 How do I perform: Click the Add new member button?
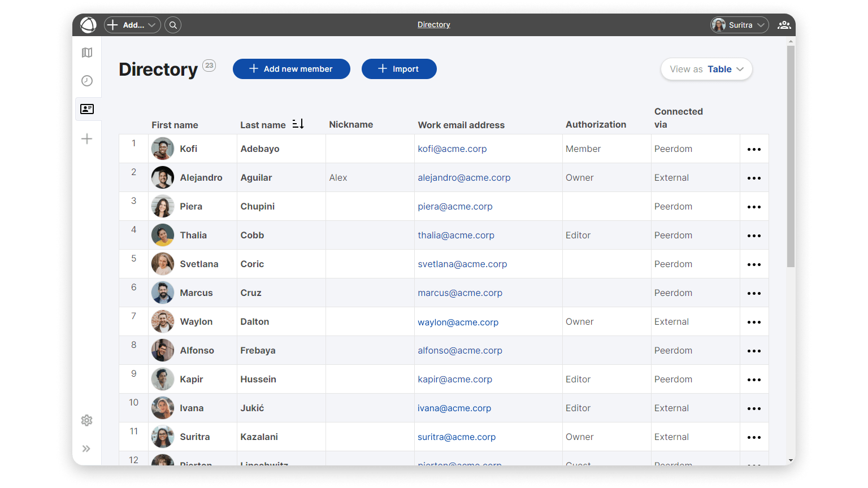(x=291, y=69)
